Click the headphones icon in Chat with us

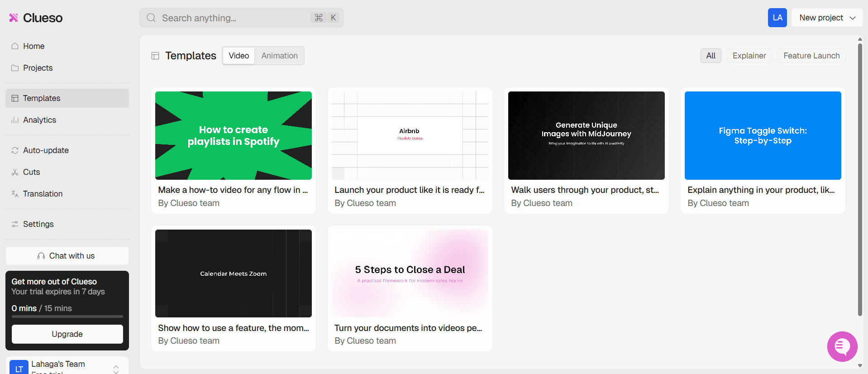point(41,256)
